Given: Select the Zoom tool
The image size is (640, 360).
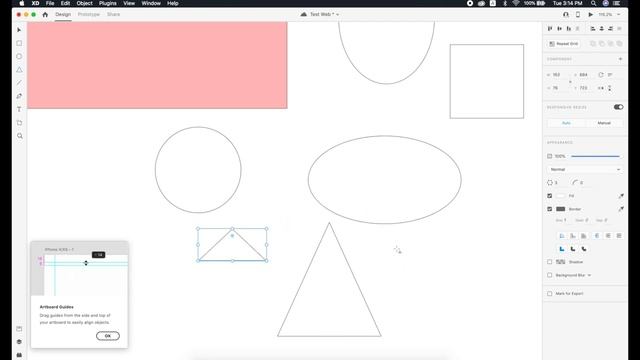Looking at the screenshot, I should click(19, 136).
